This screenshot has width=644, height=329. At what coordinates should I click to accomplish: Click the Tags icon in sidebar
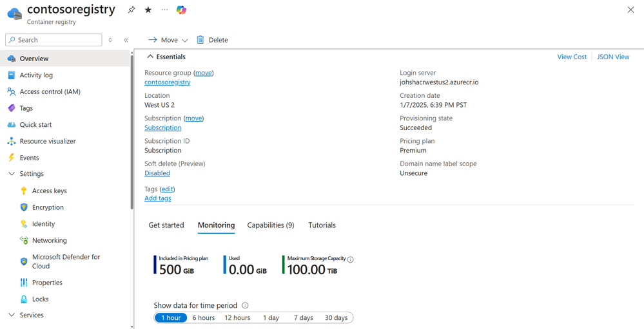point(12,108)
